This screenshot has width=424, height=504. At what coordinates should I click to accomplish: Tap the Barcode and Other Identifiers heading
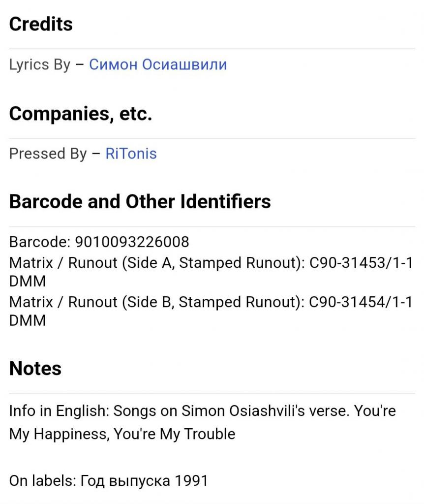point(140,201)
